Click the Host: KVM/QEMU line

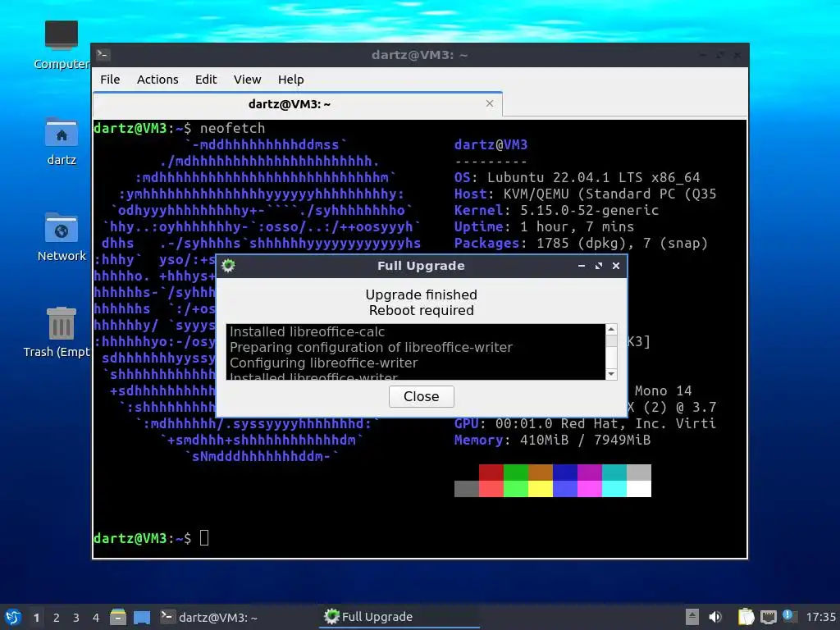(586, 194)
